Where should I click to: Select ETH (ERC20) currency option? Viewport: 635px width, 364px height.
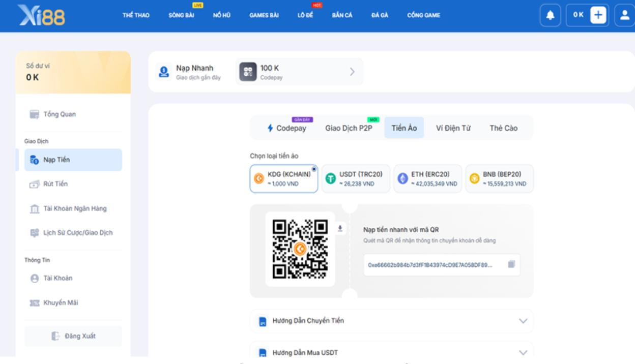[x=428, y=178]
